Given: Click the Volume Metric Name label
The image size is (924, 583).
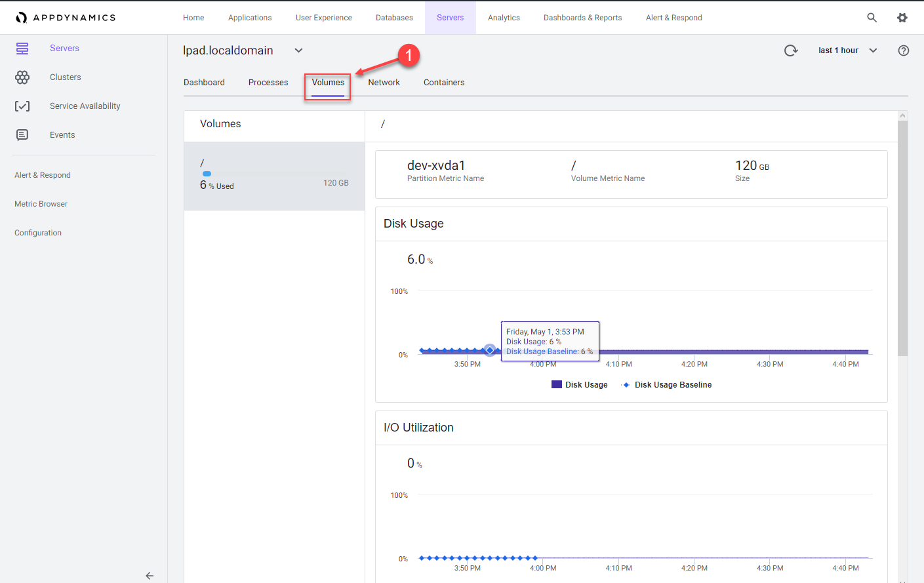Looking at the screenshot, I should (x=608, y=178).
